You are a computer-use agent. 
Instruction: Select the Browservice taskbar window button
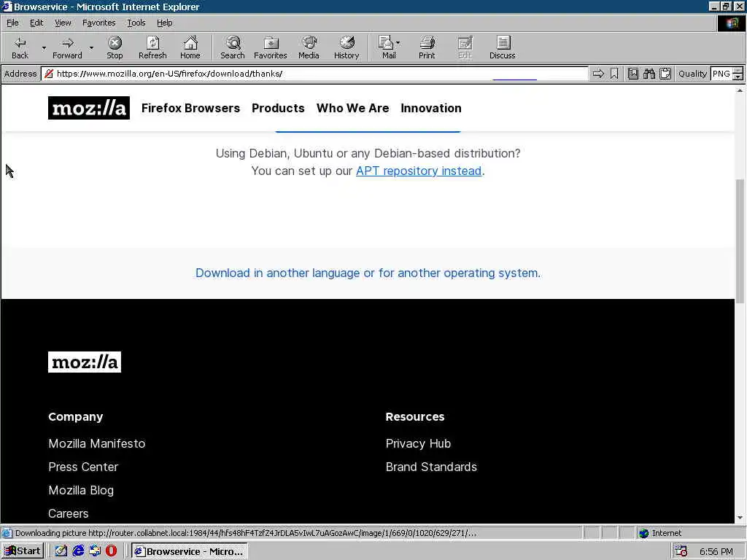pos(189,551)
